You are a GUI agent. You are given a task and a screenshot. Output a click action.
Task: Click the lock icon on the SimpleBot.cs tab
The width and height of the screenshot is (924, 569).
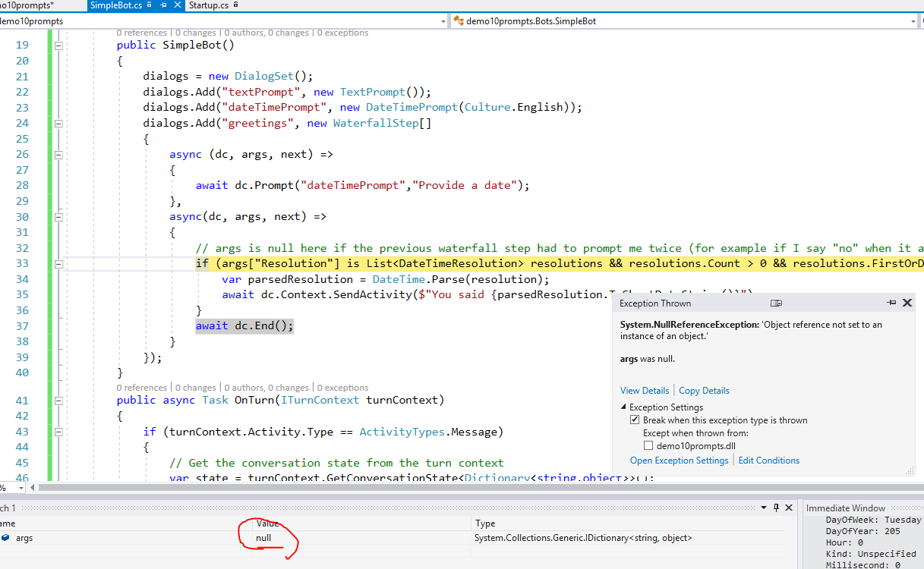[149, 5]
